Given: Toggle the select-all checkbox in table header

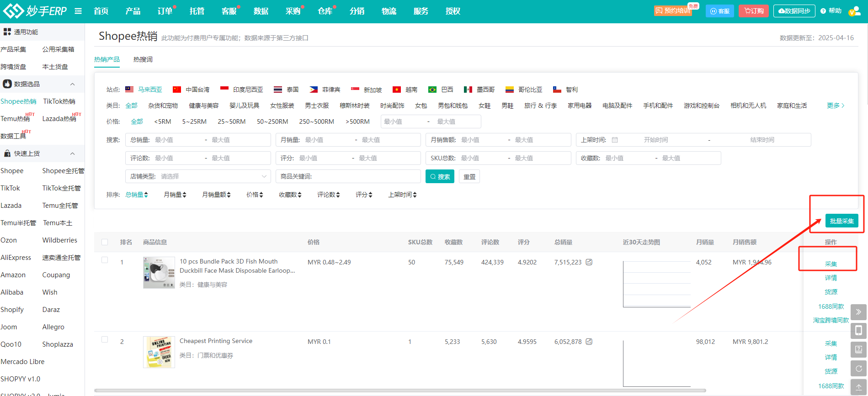Looking at the screenshot, I should click(x=105, y=242).
